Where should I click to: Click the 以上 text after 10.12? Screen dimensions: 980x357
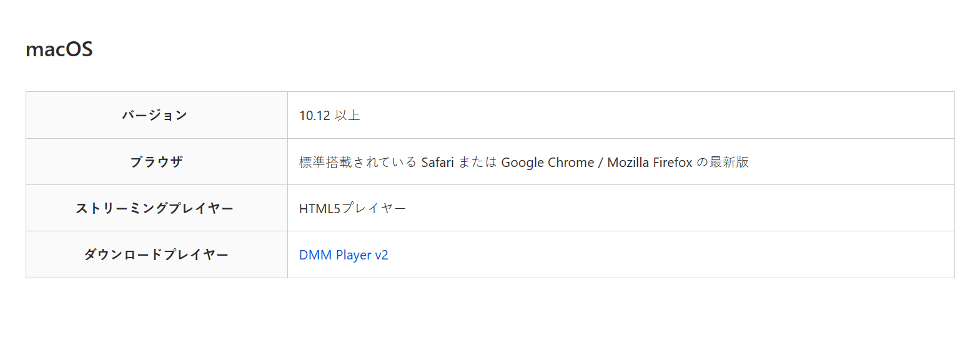coord(347,116)
